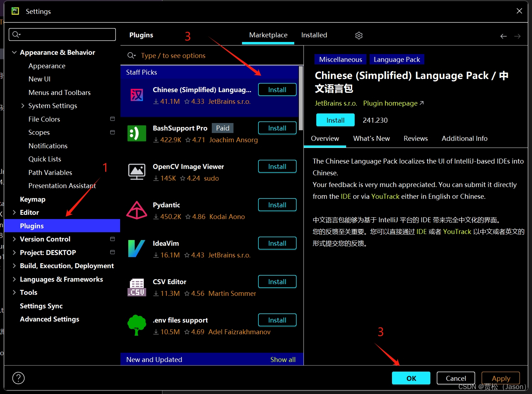
Task: Install BashSupport Pro plugin
Action: (x=277, y=128)
